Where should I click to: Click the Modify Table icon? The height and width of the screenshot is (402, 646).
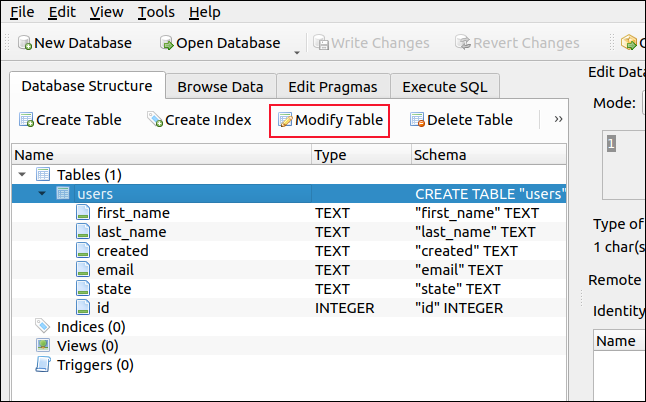point(285,120)
